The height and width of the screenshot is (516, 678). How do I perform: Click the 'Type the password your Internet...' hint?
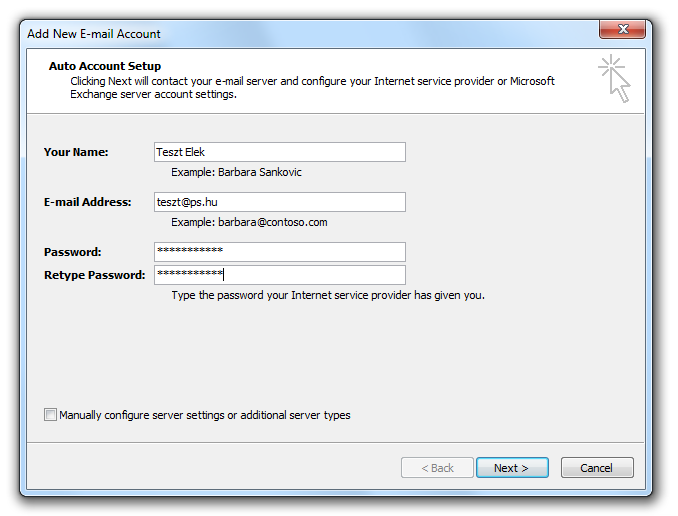(x=328, y=295)
